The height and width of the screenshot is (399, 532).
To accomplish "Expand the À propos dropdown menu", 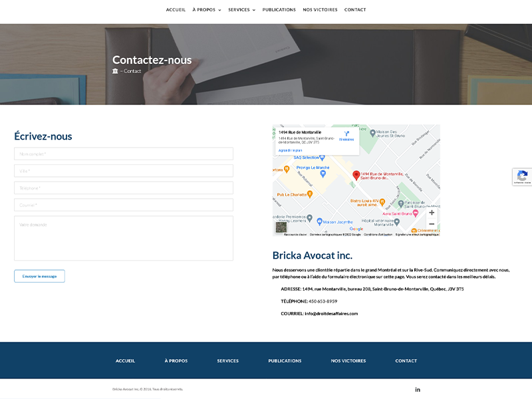I will tap(206, 10).
